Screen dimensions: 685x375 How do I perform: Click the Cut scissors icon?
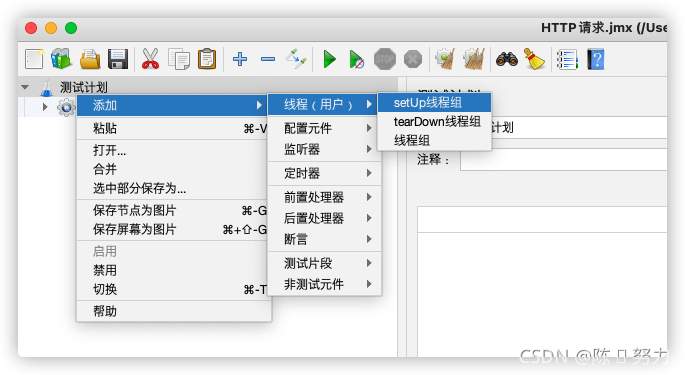pyautogui.click(x=150, y=59)
